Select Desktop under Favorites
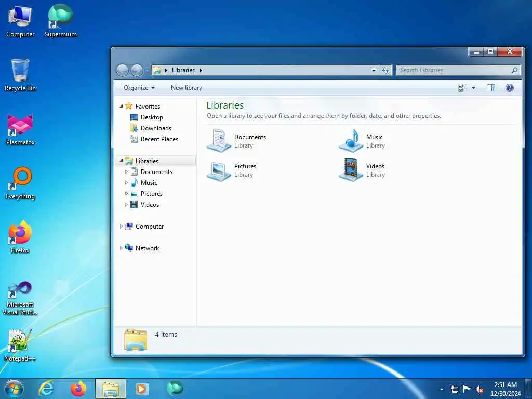Viewport: 532px width, 399px height. pos(152,117)
